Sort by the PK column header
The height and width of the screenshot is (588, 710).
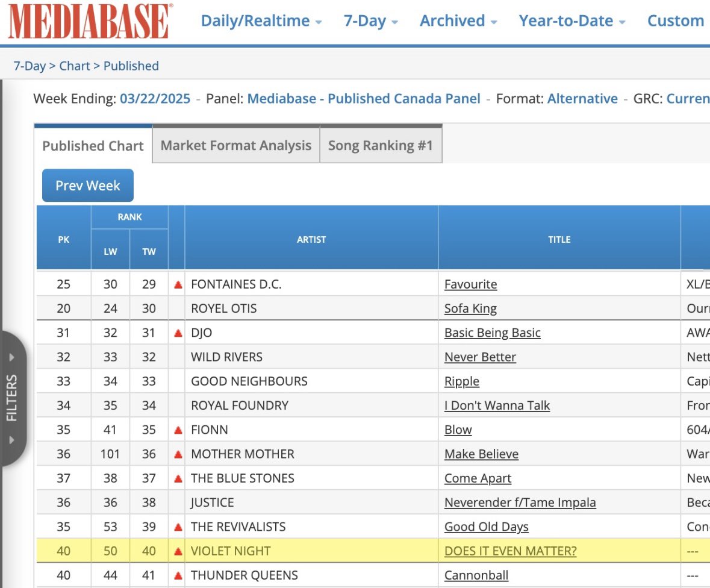pos(63,239)
